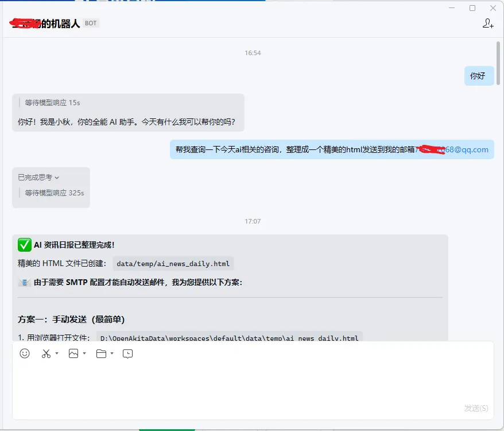Click the 发送(S) send button
This screenshot has width=504, height=431.
(x=476, y=408)
